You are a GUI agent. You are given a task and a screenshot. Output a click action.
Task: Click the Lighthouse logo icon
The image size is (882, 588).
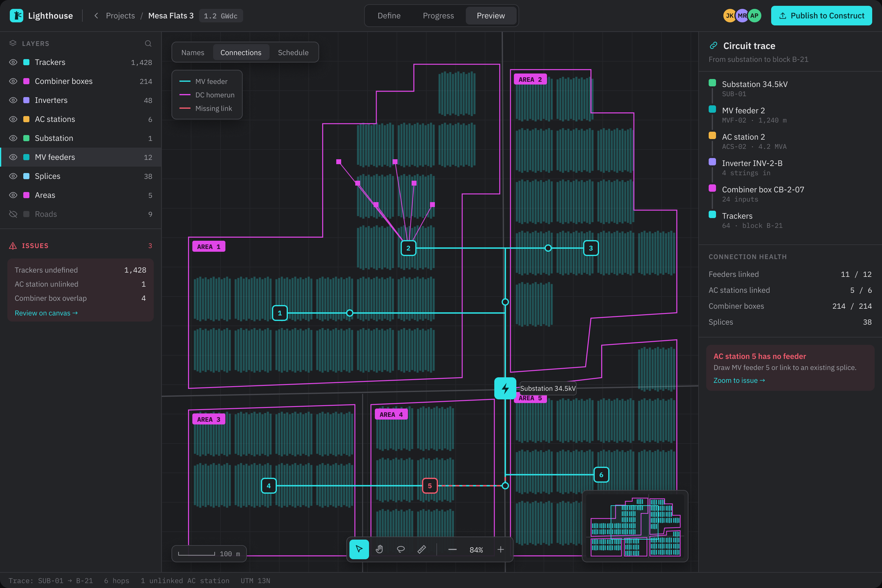[17, 16]
